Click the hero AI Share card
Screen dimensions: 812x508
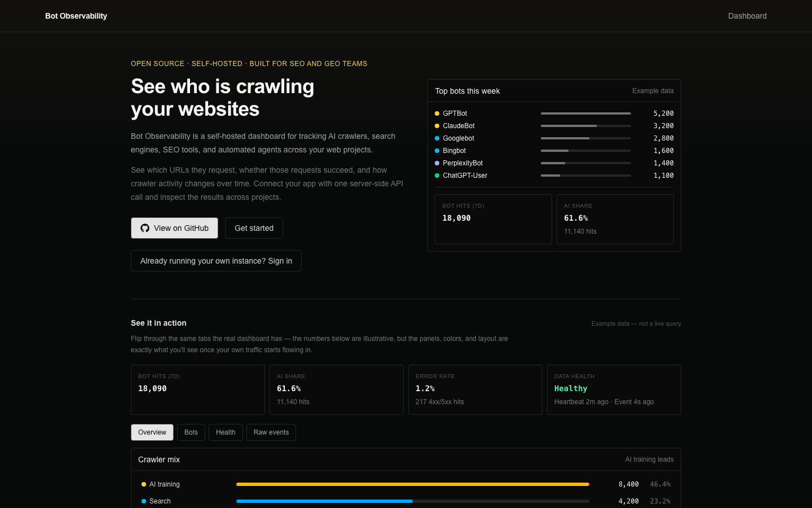(x=615, y=219)
